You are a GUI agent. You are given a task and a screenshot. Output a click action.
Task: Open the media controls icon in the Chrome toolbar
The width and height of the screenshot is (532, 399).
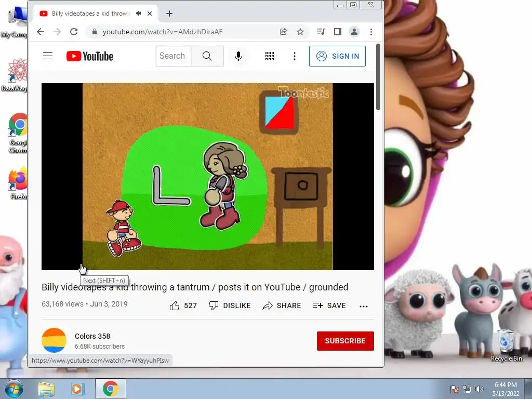point(321,32)
